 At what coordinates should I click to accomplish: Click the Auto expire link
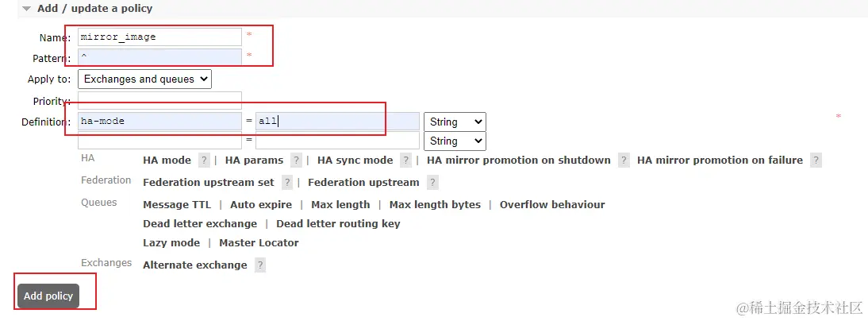coord(261,204)
